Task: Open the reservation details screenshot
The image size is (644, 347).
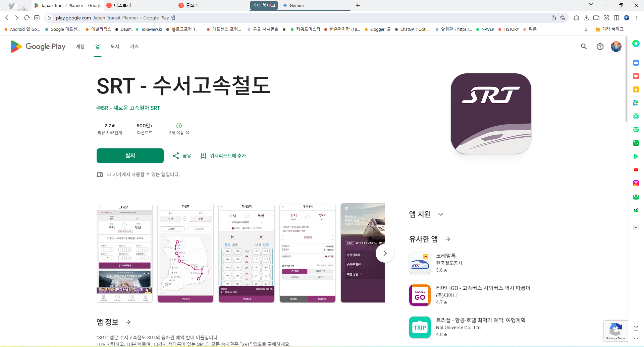Action: coord(308,253)
